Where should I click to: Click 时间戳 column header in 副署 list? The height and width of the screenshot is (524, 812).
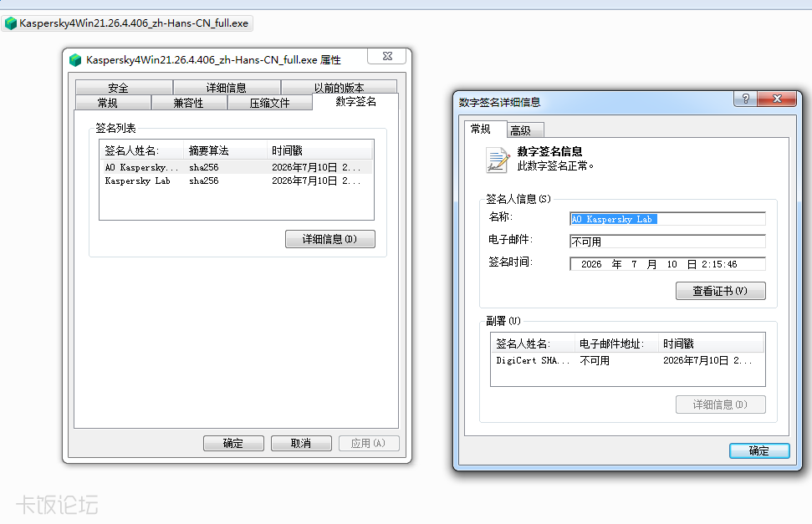pos(712,343)
